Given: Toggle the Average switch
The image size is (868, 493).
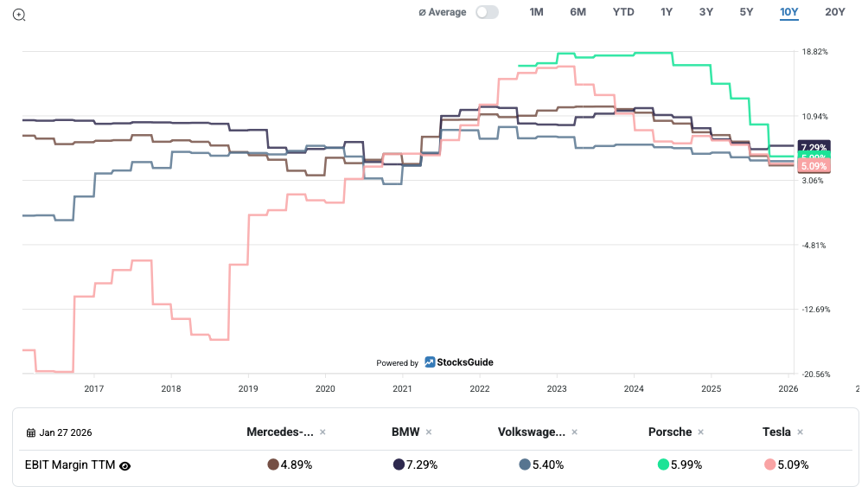Looking at the screenshot, I should coord(487,12).
